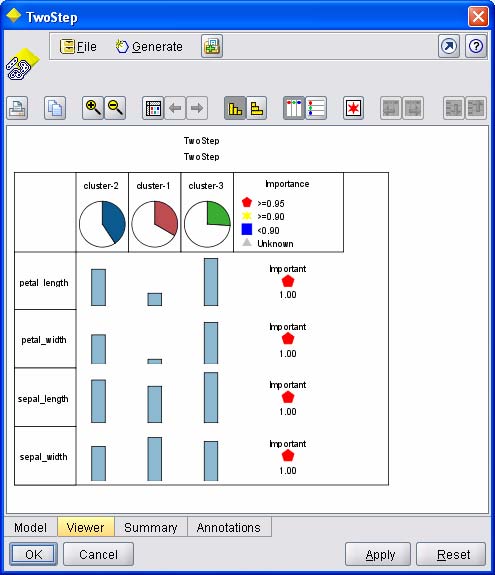Click the TwoStep model nugget icon

pos(22,65)
